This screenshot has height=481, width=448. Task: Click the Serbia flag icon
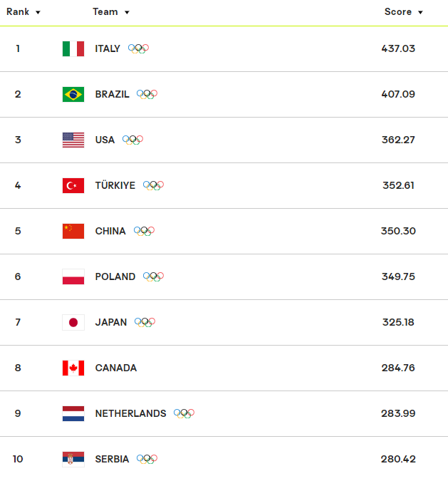click(x=73, y=459)
